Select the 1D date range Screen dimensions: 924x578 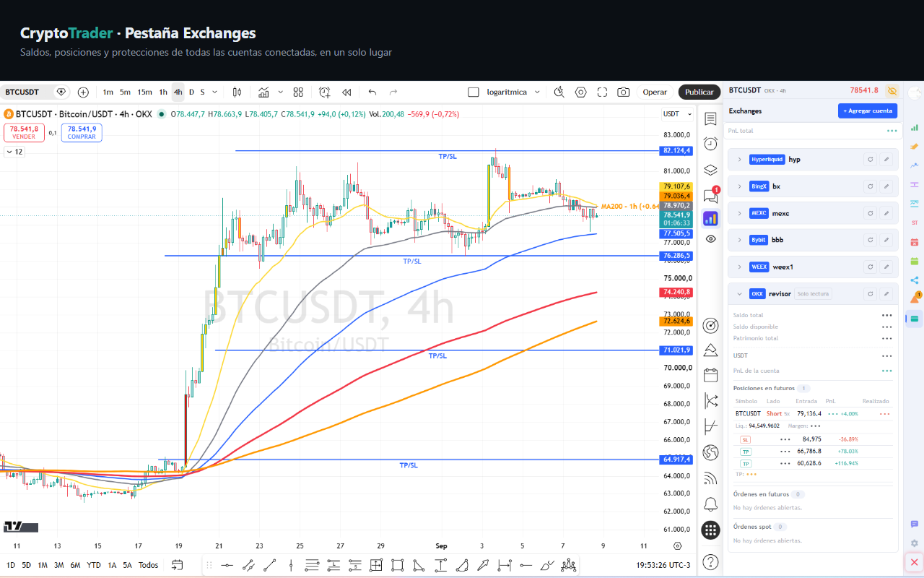coord(10,565)
